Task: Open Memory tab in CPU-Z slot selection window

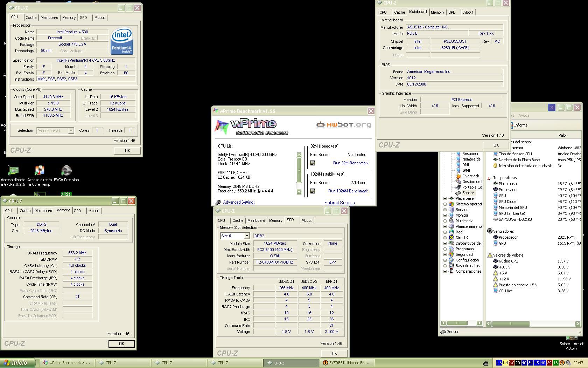Action: click(x=276, y=220)
